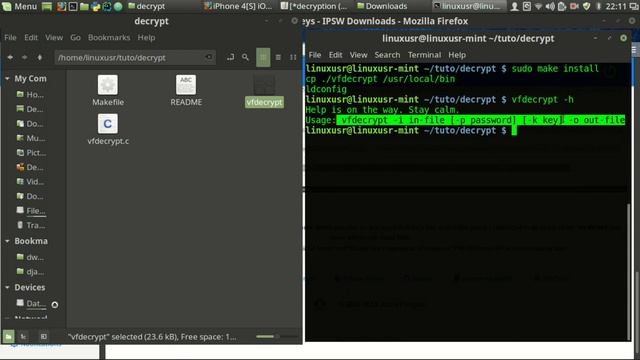Open the 'Mu...' Music sidebar entry
The width and height of the screenshot is (640, 360).
coord(31,138)
